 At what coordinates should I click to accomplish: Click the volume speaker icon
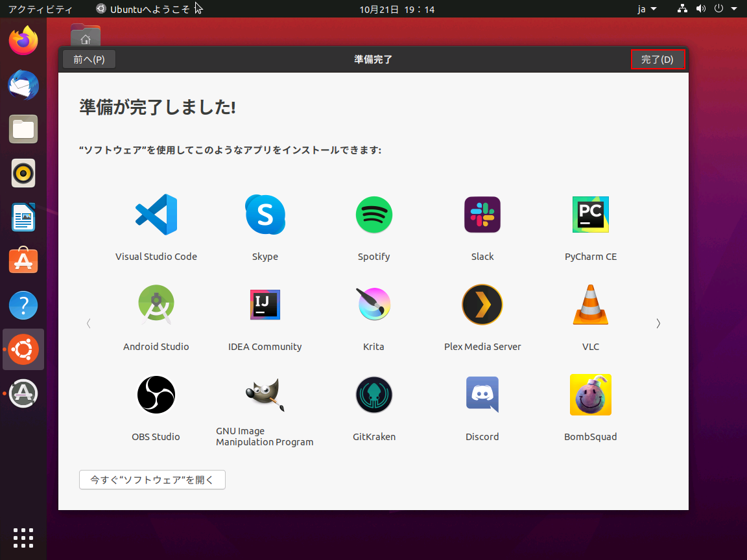701,8
